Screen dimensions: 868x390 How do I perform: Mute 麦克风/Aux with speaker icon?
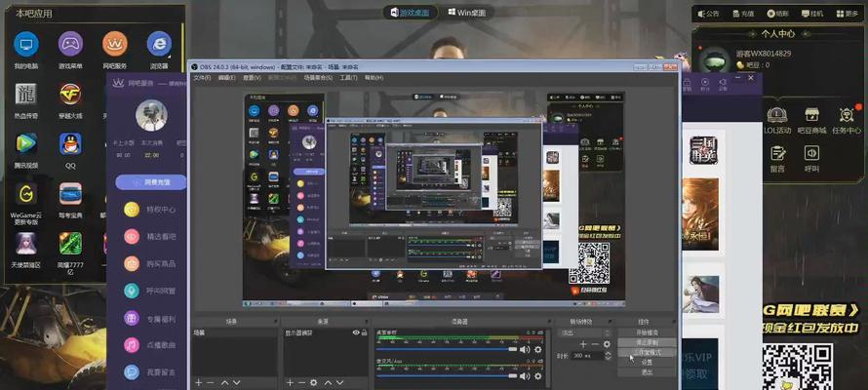(525, 376)
